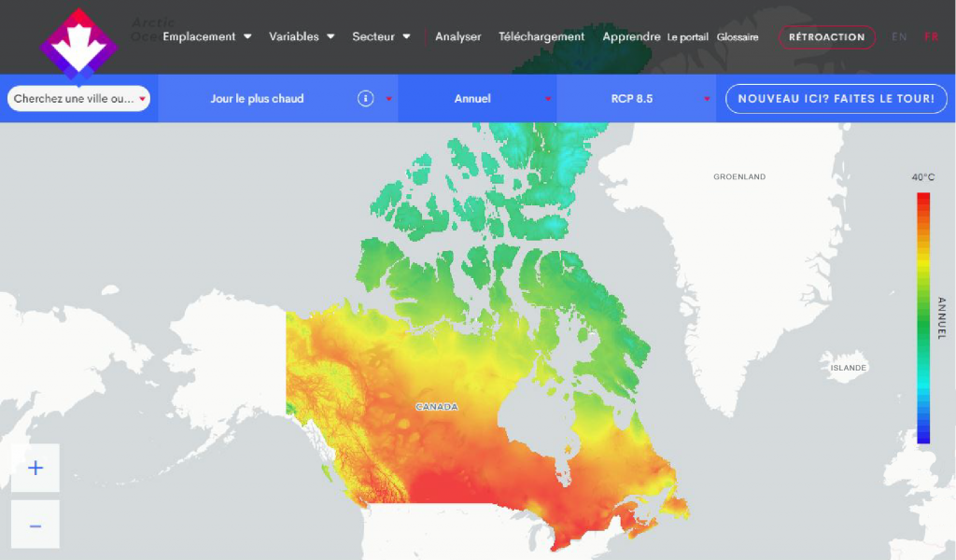Expand the Secteur menu
This screenshot has height=560, width=956.
click(381, 37)
